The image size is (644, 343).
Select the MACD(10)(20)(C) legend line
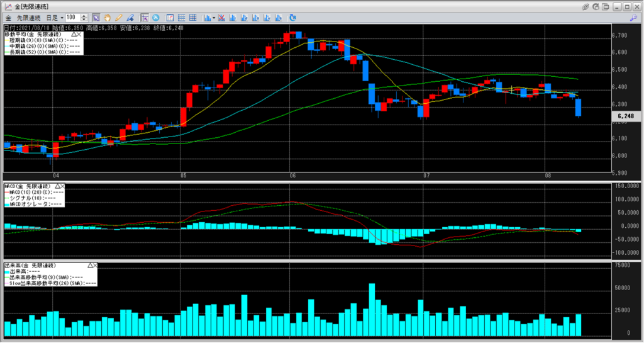point(34,192)
